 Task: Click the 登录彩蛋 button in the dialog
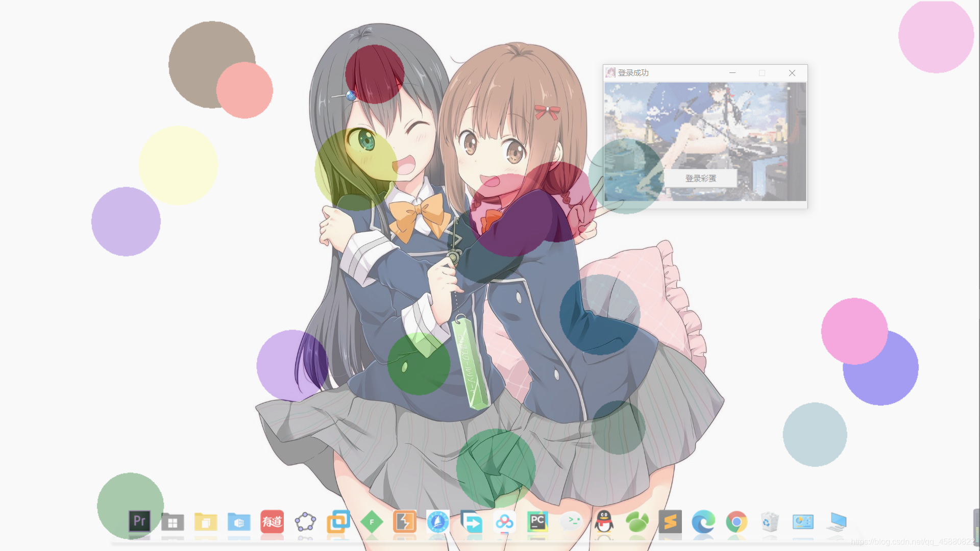pyautogui.click(x=702, y=179)
